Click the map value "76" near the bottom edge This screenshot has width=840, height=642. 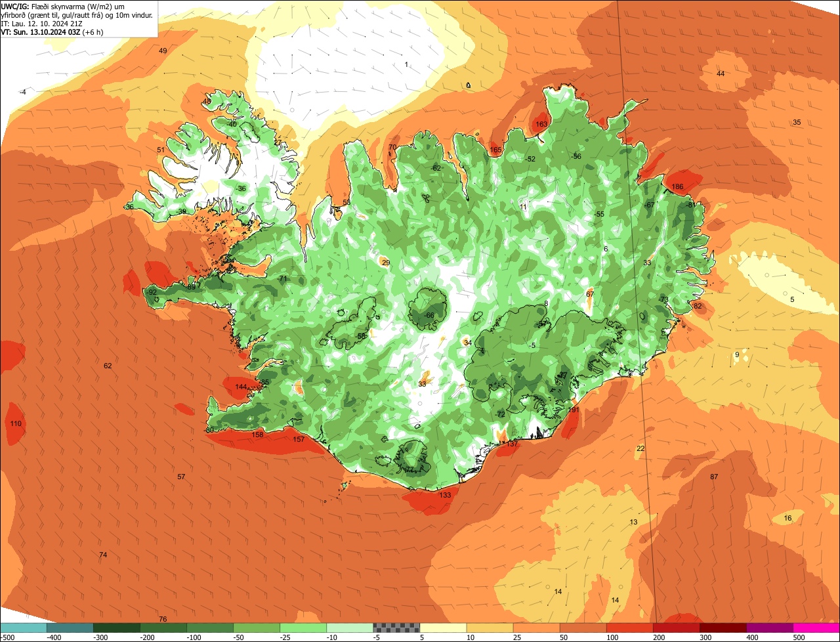click(x=163, y=620)
